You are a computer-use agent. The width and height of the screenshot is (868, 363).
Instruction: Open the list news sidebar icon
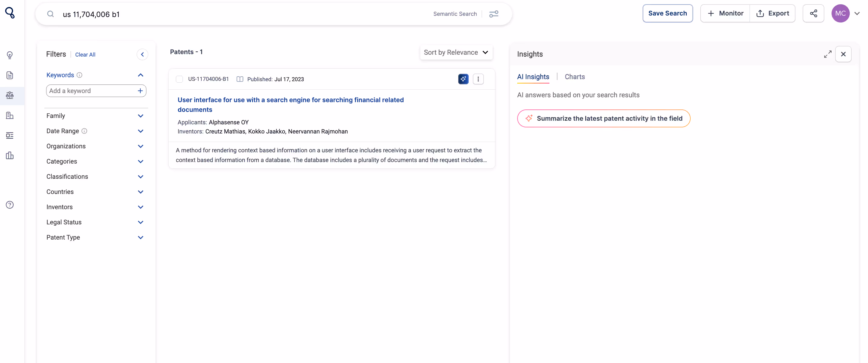pos(10,136)
